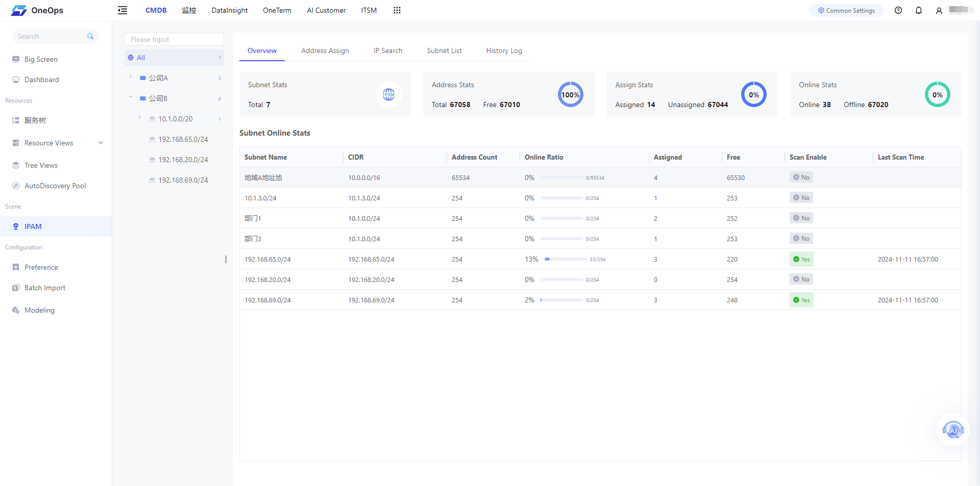Collapse the sidebar with the menu fold icon
Viewport: 980px width, 486px height.
coord(122,10)
